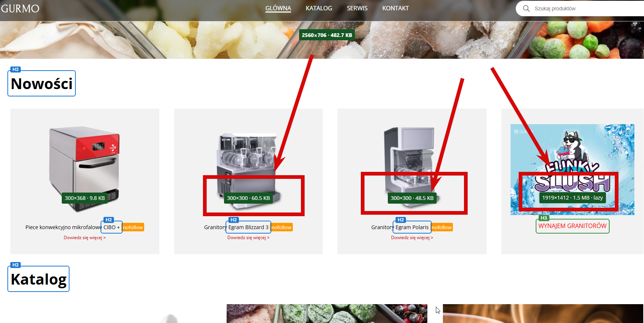Open Granitory Egram Polaris title link
The width and height of the screenshot is (644, 323).
(400, 227)
